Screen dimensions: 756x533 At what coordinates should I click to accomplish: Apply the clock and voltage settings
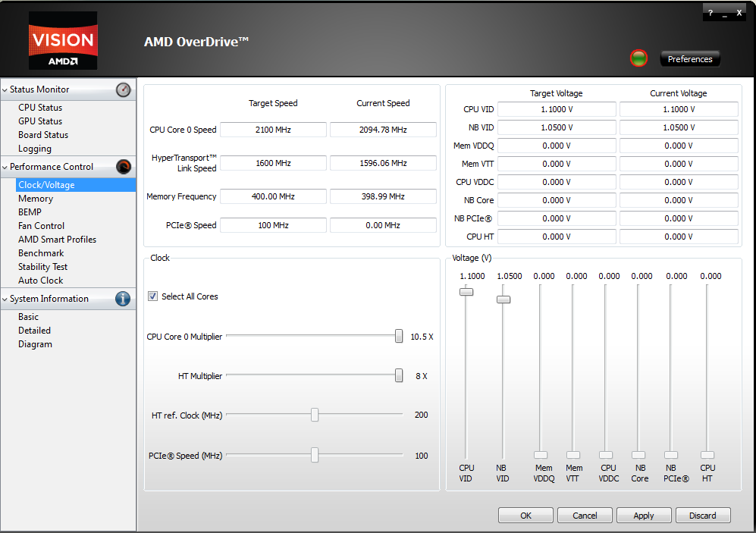coord(644,515)
